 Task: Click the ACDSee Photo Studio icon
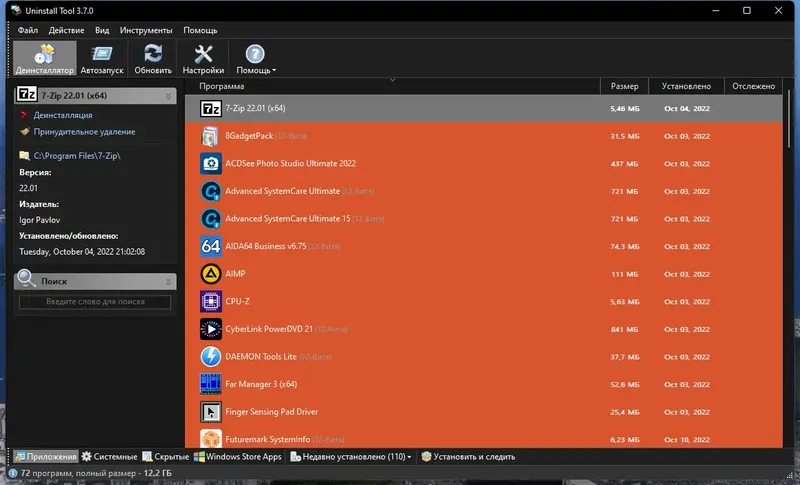[x=211, y=164]
